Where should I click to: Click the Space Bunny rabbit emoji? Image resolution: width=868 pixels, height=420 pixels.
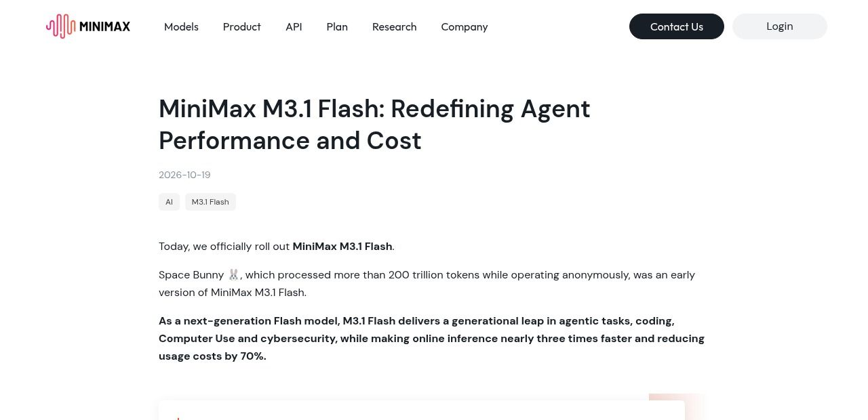tap(233, 274)
